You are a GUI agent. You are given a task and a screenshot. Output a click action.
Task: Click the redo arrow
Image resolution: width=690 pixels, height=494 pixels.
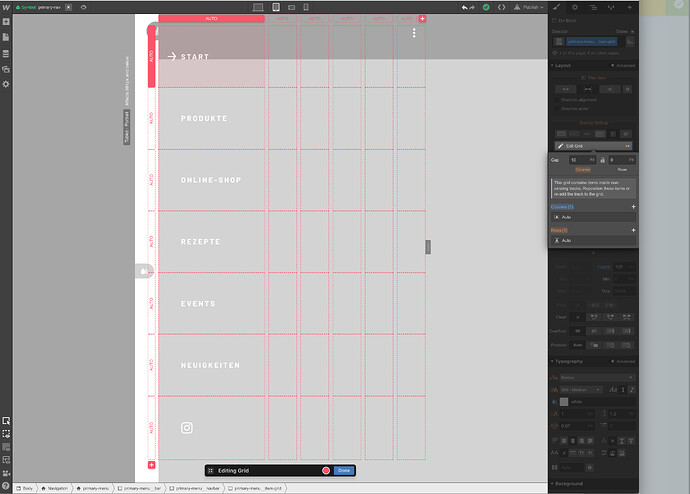[x=472, y=7]
